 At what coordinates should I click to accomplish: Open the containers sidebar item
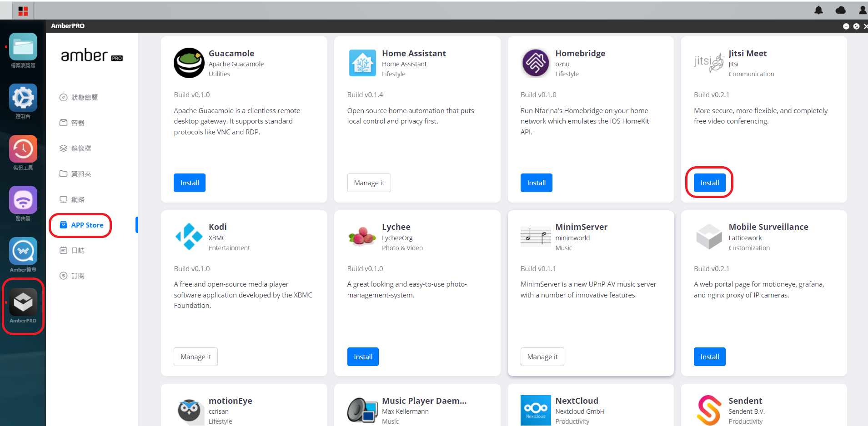72,123
